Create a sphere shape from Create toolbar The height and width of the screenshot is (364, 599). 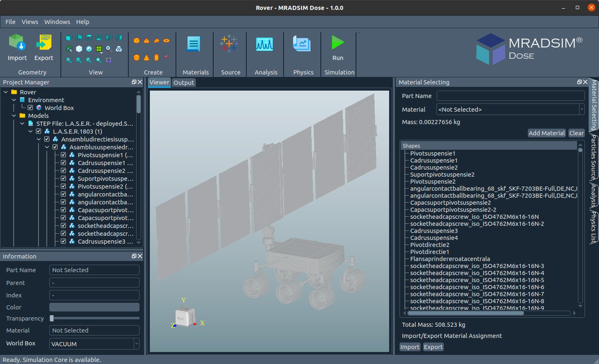(137, 57)
